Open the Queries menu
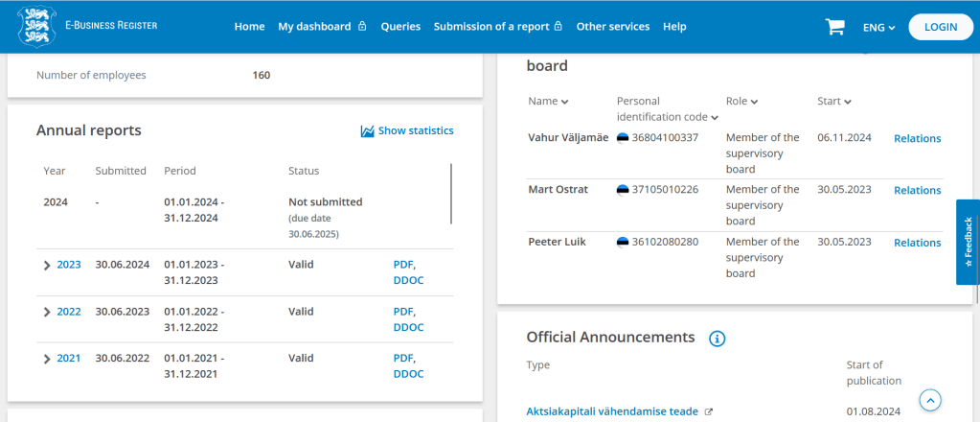The height and width of the screenshot is (422, 980). (x=400, y=27)
